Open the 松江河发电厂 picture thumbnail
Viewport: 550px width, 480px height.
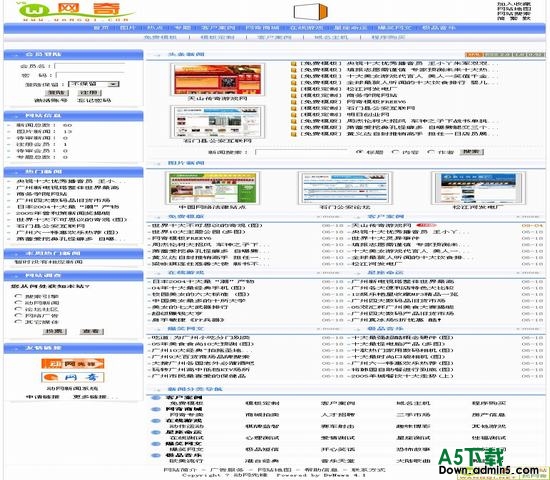tap(478, 188)
